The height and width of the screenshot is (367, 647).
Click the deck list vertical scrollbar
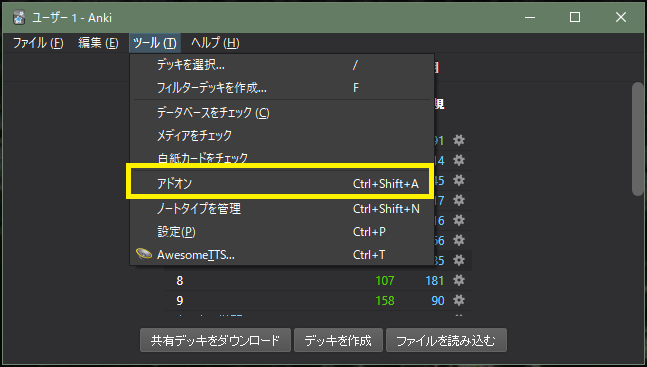pyautogui.click(x=638, y=138)
